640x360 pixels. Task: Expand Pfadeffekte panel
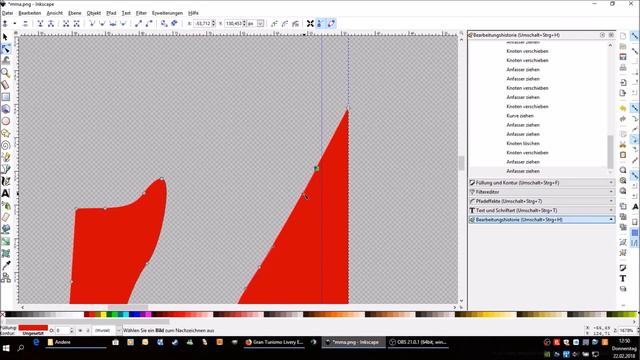tap(542, 201)
